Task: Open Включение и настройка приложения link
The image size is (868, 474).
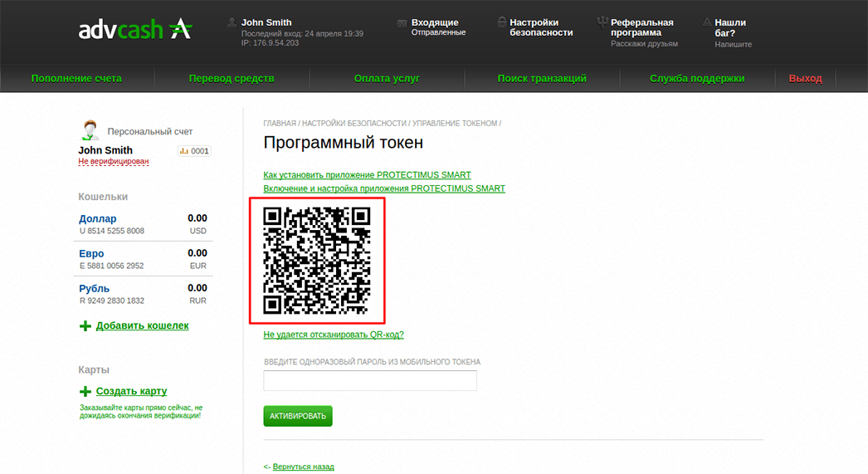Action: [x=384, y=188]
